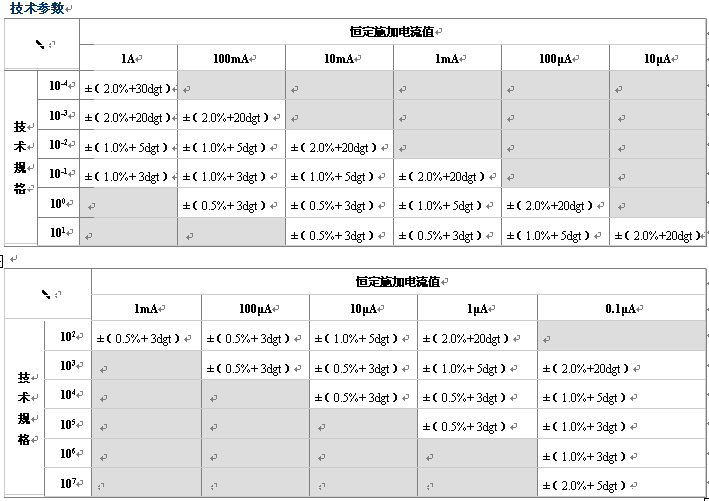
Task: Click the ±(2.0%+30dgt) cell
Action: click(129, 88)
